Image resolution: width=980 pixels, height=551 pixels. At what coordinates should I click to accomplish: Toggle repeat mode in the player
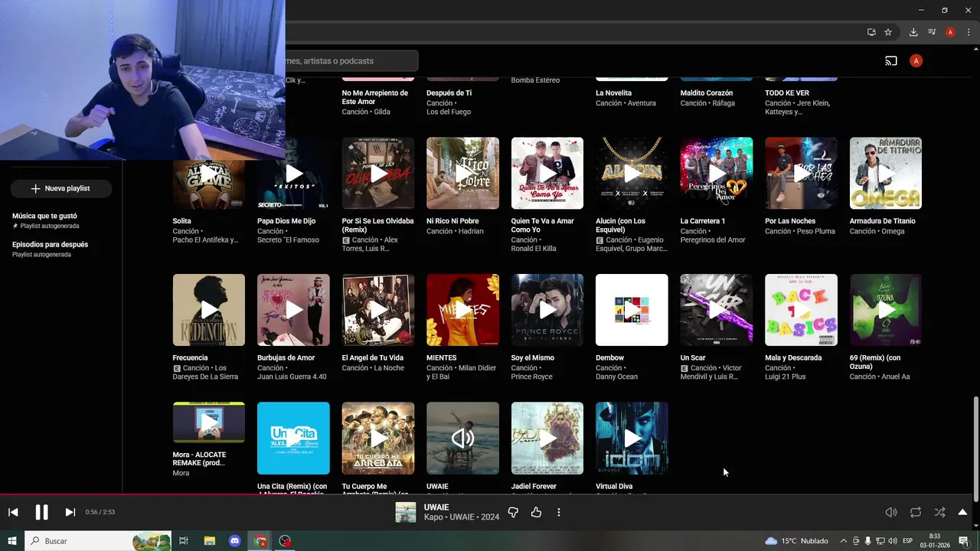pyautogui.click(x=916, y=512)
